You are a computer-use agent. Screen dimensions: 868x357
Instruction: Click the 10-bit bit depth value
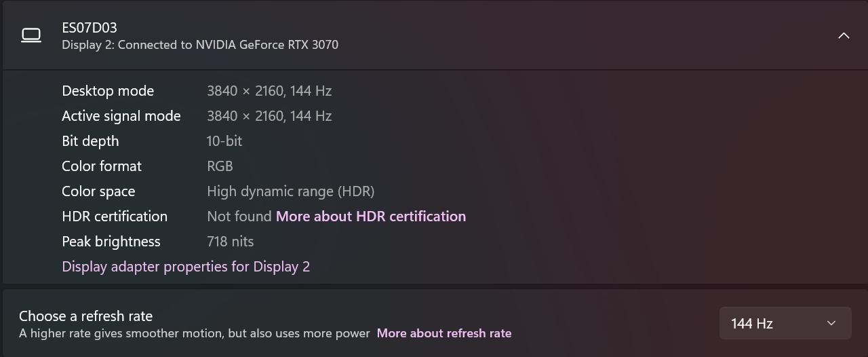click(x=224, y=141)
